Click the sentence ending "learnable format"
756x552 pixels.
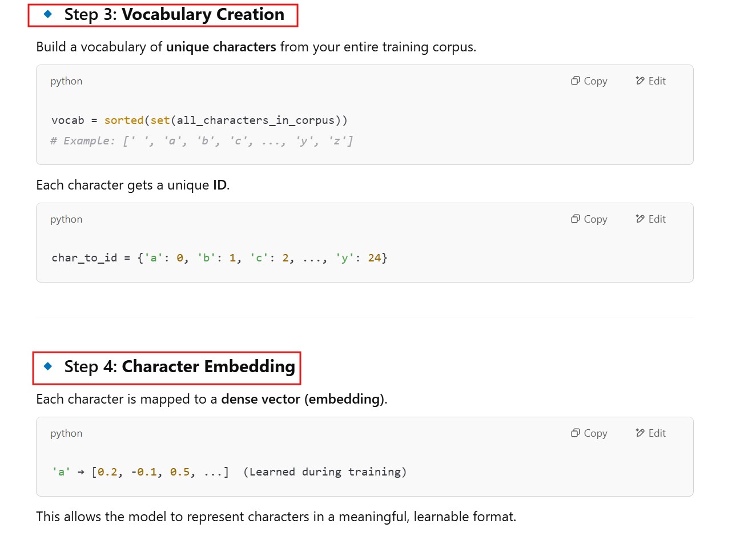276,517
